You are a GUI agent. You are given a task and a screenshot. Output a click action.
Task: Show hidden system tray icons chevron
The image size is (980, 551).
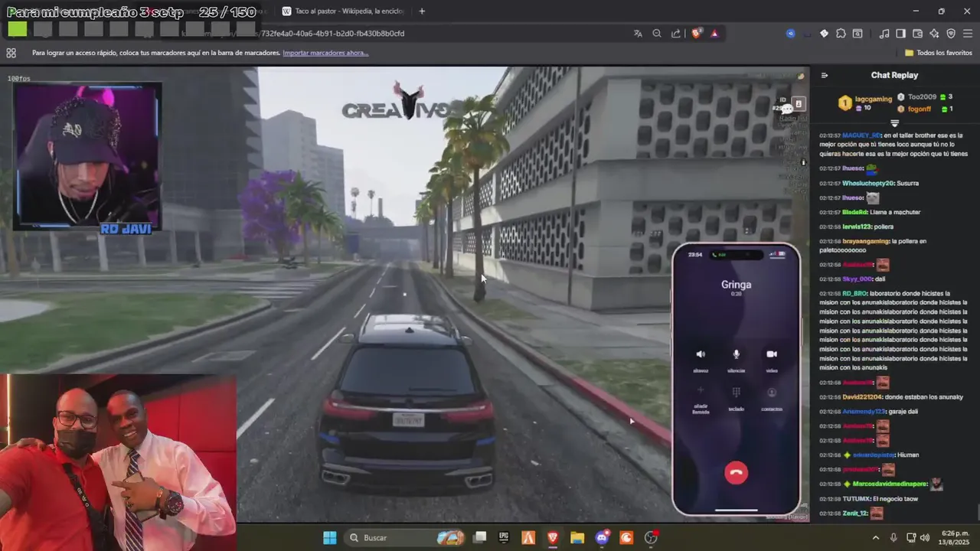pos(876,537)
